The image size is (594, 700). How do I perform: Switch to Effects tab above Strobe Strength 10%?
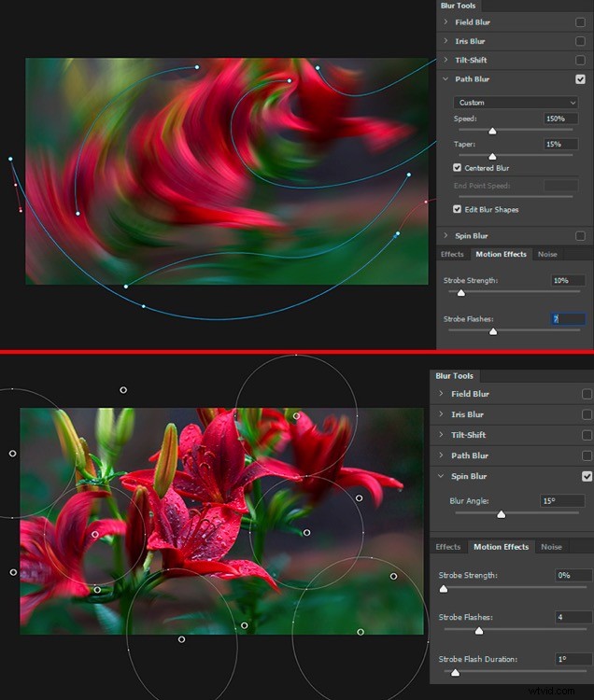pos(452,254)
